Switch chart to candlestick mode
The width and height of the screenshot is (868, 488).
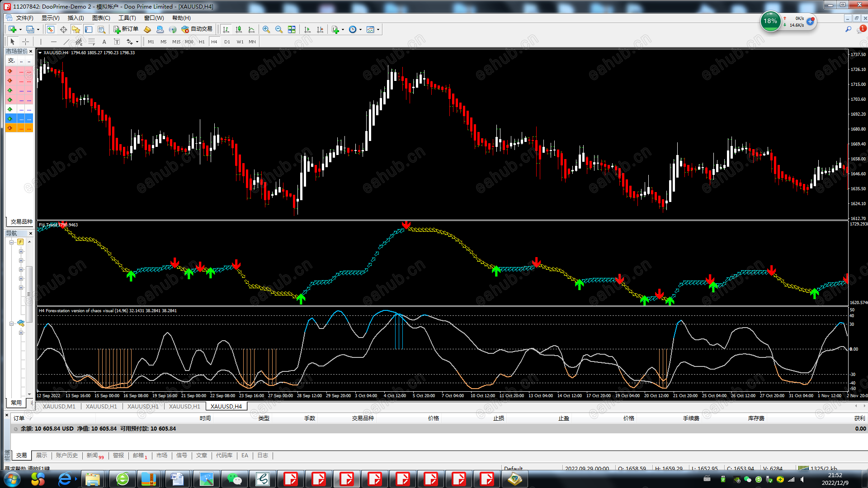(x=239, y=29)
